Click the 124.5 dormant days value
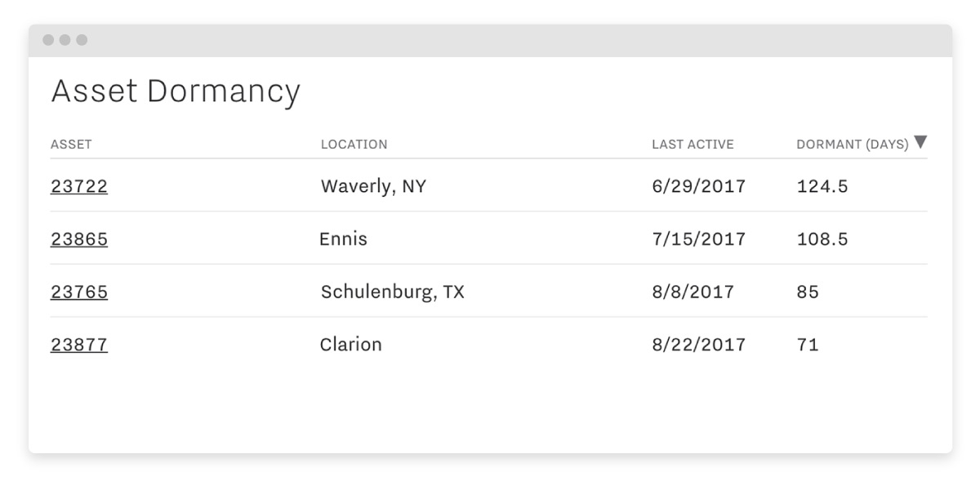Image resolution: width=980 pixels, height=490 pixels. coord(822,186)
